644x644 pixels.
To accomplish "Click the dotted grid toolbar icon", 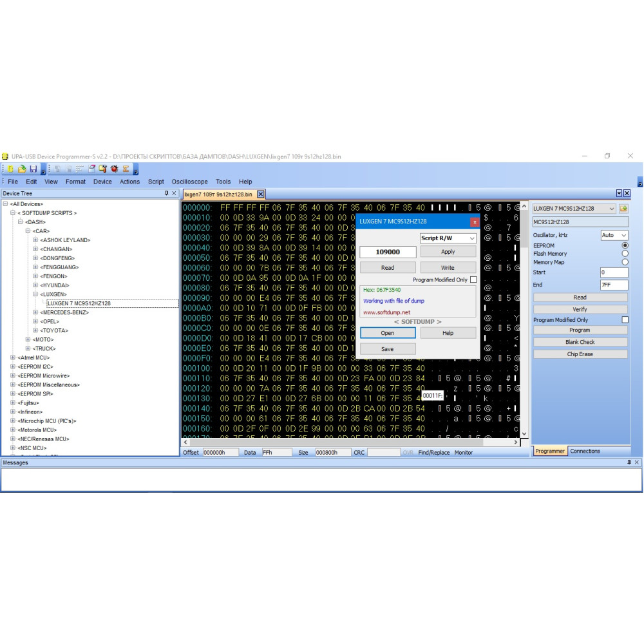I will point(80,169).
